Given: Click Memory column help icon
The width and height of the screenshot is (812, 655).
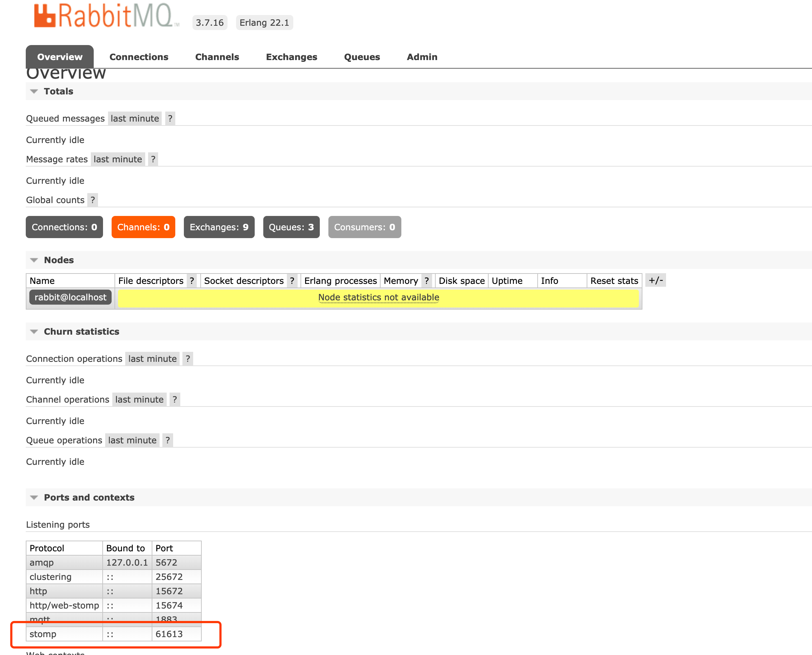Looking at the screenshot, I should (426, 281).
